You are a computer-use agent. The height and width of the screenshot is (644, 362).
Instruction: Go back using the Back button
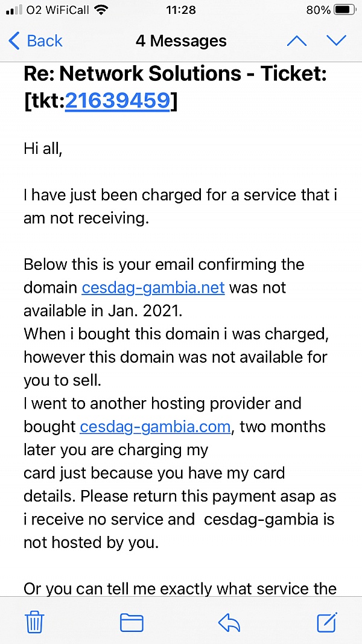click(x=36, y=41)
